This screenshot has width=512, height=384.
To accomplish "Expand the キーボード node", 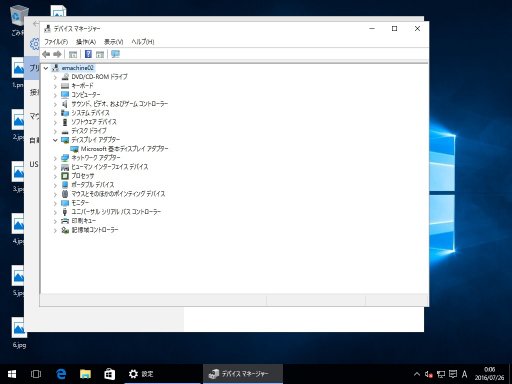I will (x=55, y=86).
